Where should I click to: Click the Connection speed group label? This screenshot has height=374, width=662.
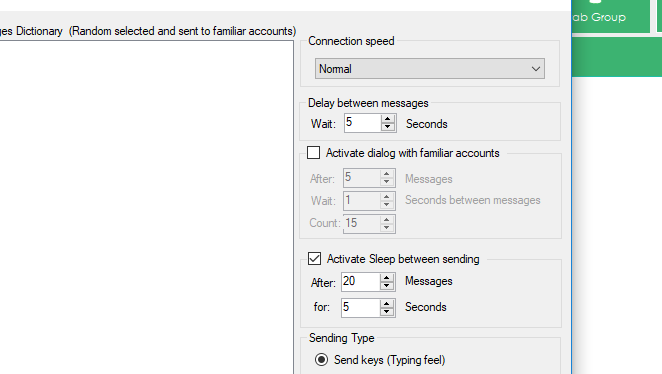(351, 41)
